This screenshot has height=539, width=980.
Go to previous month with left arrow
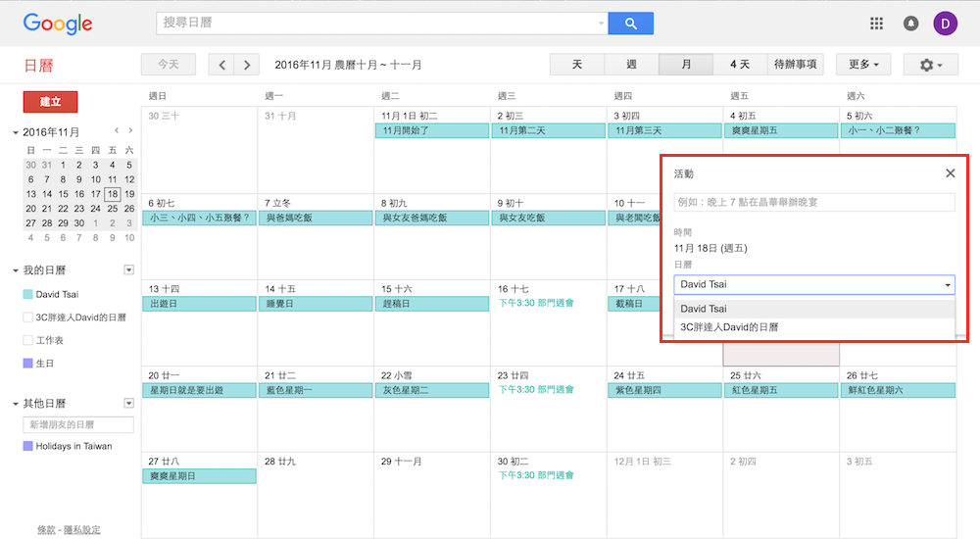click(x=222, y=65)
